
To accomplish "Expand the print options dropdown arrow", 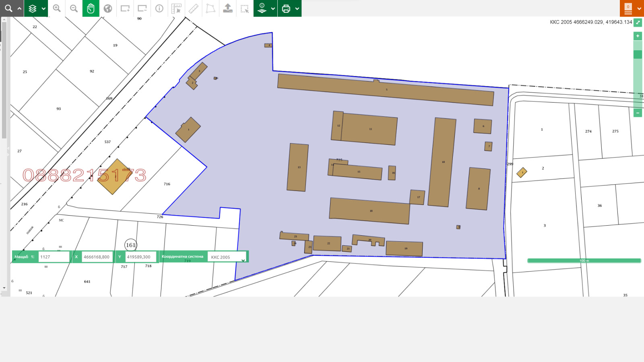I will point(297,8).
